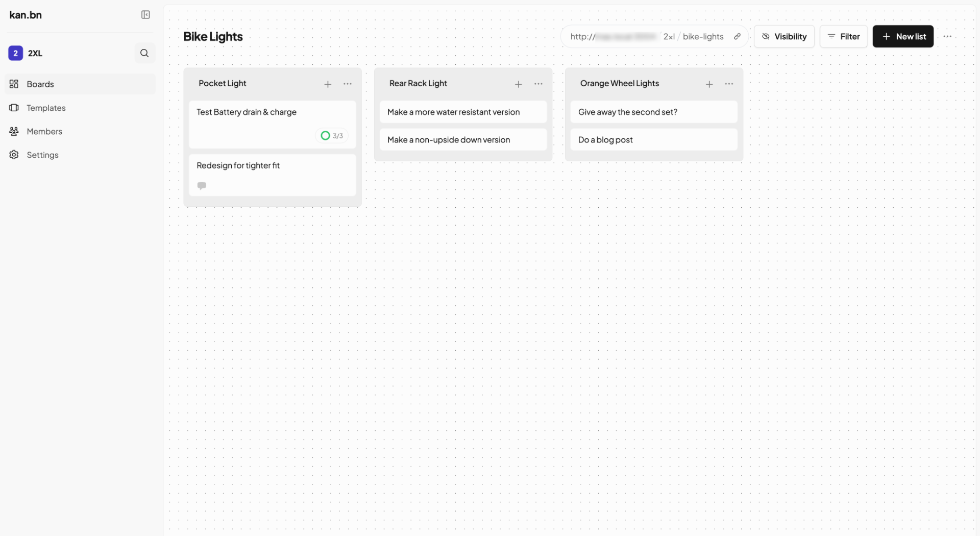Open workspace search magnifier icon

[144, 53]
